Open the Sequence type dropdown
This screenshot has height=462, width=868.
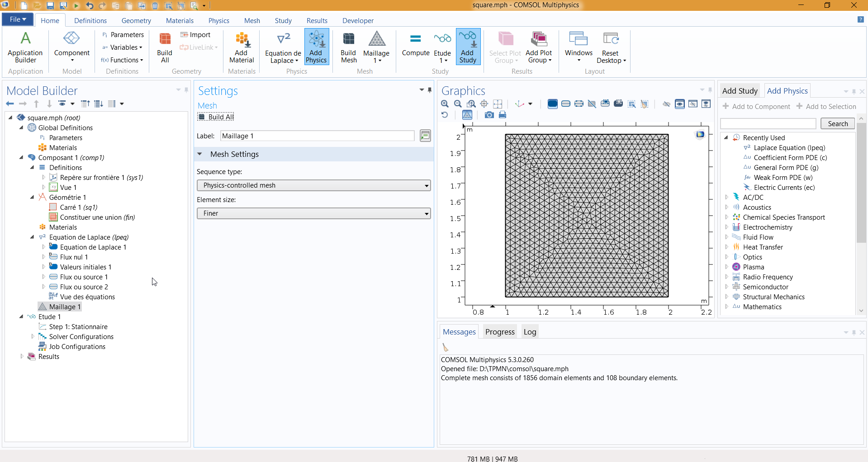point(313,185)
